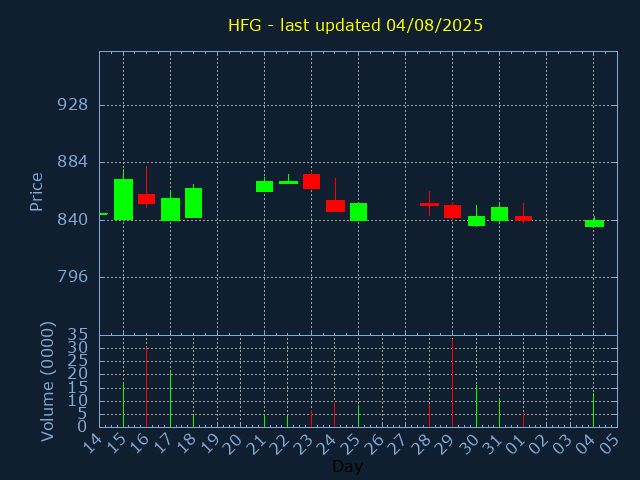Image resolution: width=640 pixels, height=480 pixels.
Task: Click the 'Day' axis title
Action: tap(347, 466)
